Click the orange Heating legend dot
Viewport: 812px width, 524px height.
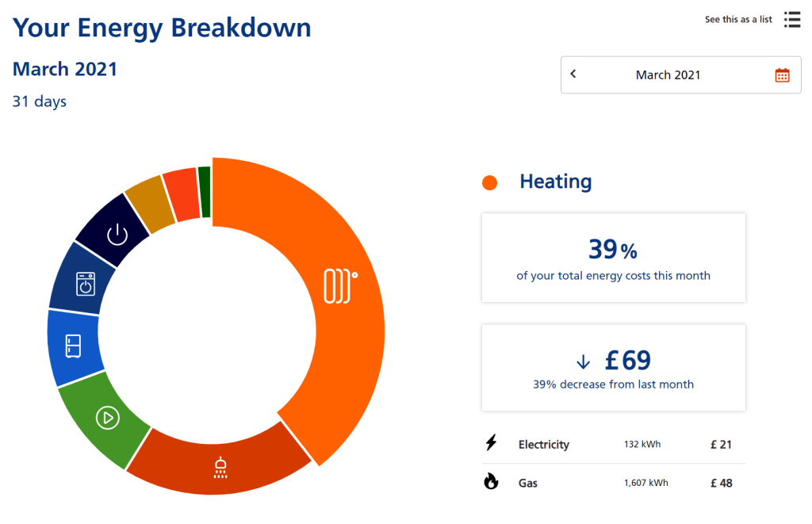click(489, 182)
